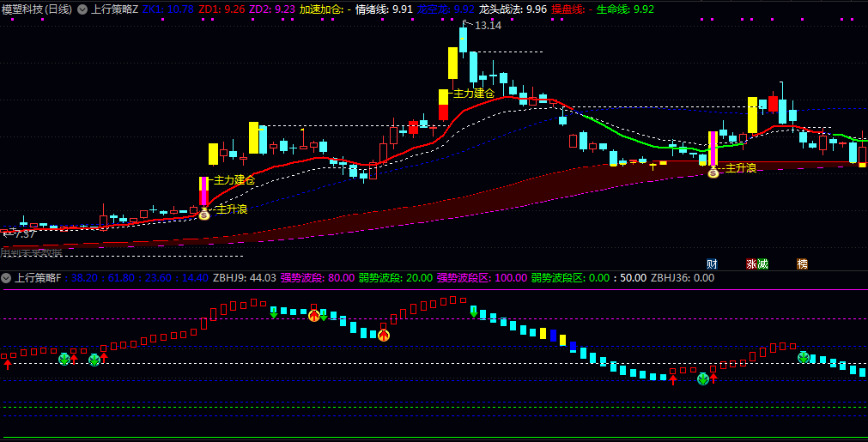Click the ZK1: 10.78 value
This screenshot has height=442, width=868.
click(x=168, y=9)
